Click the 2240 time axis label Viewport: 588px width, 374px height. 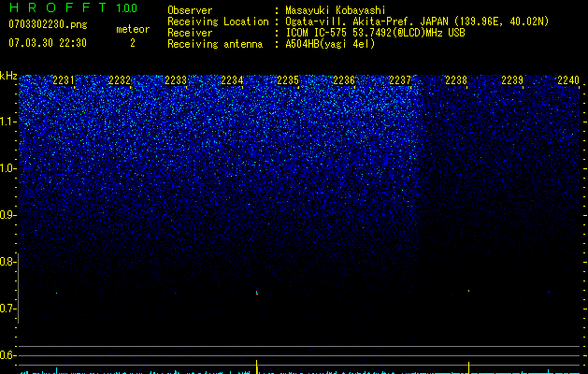pos(568,80)
